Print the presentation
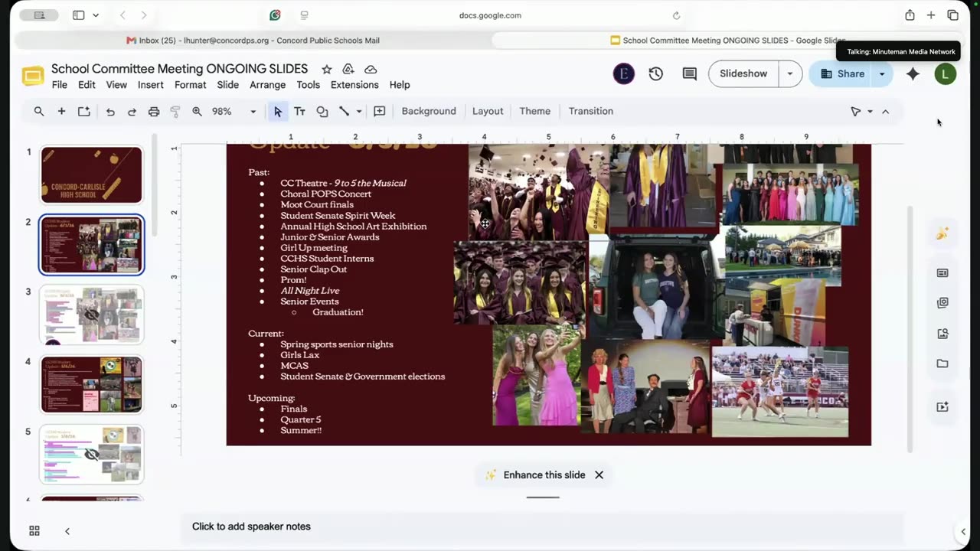Image resolution: width=980 pixels, height=551 pixels. pyautogui.click(x=154, y=112)
